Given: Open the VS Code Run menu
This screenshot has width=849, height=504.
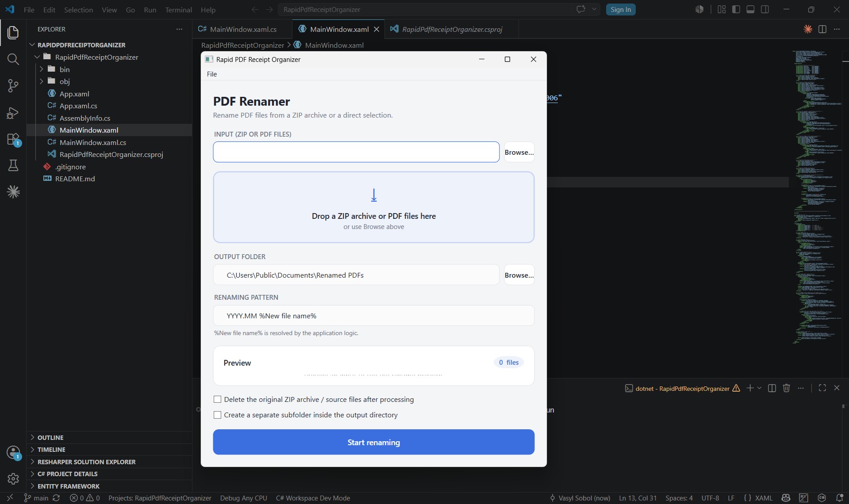Looking at the screenshot, I should tap(150, 9).
